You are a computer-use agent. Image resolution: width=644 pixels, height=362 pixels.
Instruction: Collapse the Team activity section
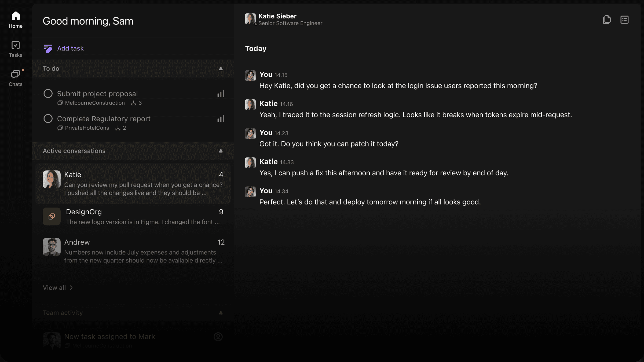tap(221, 312)
